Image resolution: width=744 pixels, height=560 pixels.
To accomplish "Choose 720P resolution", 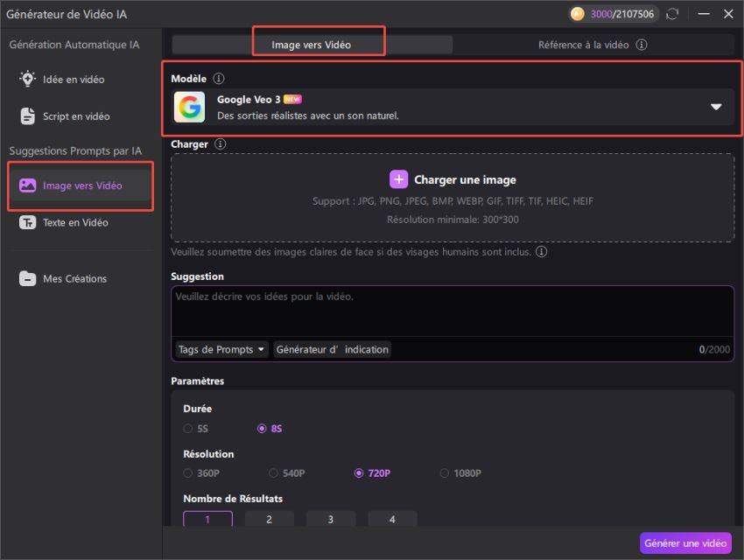I will (373, 473).
